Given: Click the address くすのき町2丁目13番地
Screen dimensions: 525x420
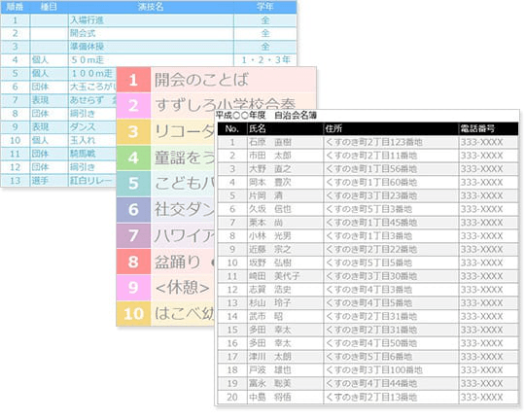Looking at the screenshot, I should pyautogui.click(x=371, y=398).
